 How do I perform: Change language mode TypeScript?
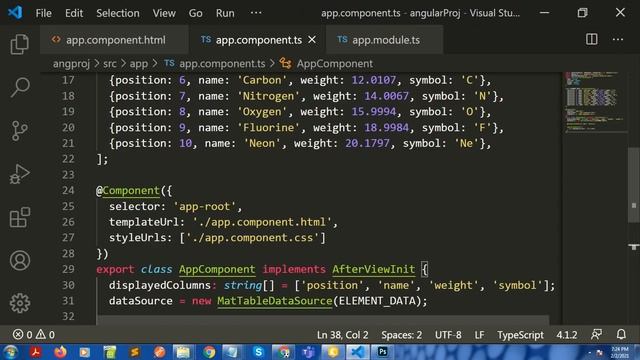coord(520,335)
